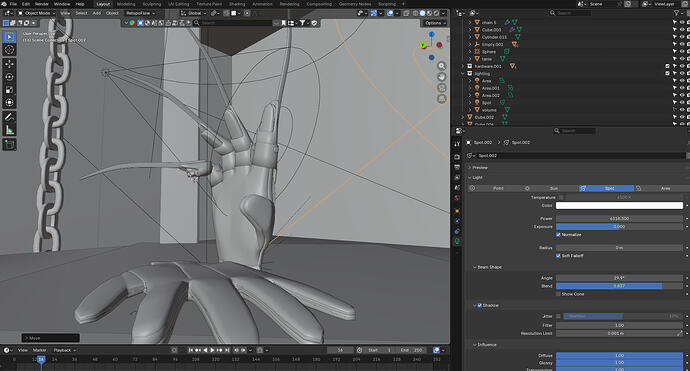Open the Tool properties tab icon
Viewport: 690px width, 371px height.
457,143
